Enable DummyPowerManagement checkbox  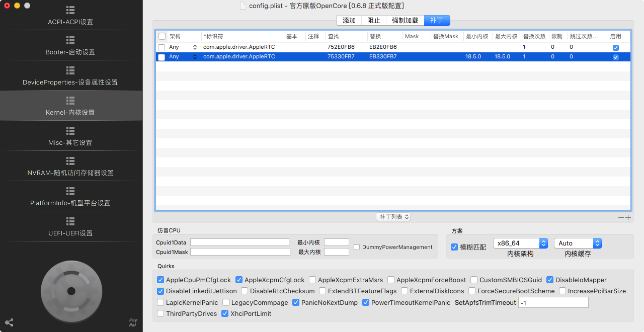[357, 247]
